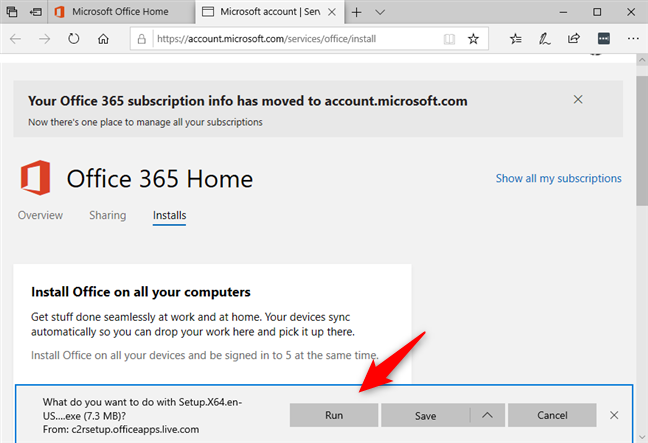Open a new tab with plus
Image resolution: width=648 pixels, height=443 pixels.
356,12
